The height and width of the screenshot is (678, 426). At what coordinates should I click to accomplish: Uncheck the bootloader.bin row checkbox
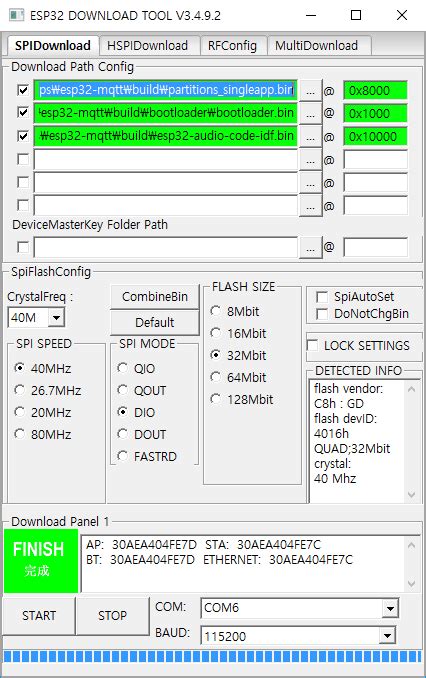[x=23, y=113]
